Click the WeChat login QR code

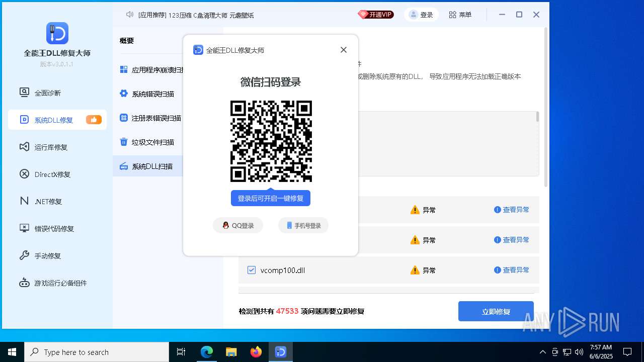tap(271, 141)
